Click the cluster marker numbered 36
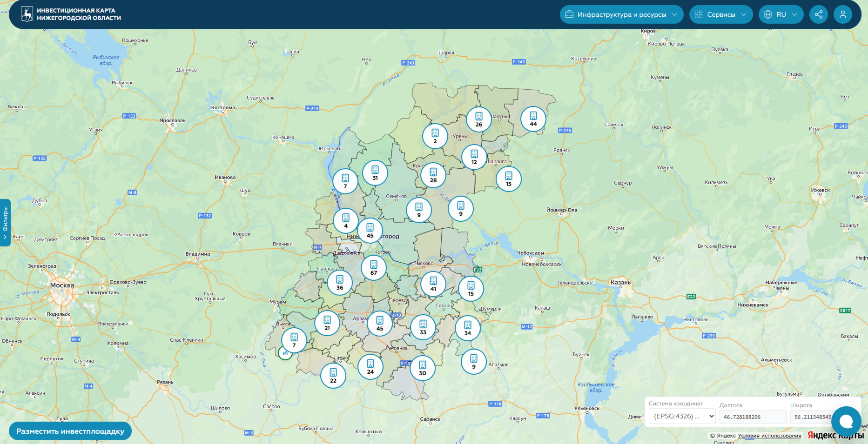This screenshot has width=868, height=444. [x=340, y=283]
